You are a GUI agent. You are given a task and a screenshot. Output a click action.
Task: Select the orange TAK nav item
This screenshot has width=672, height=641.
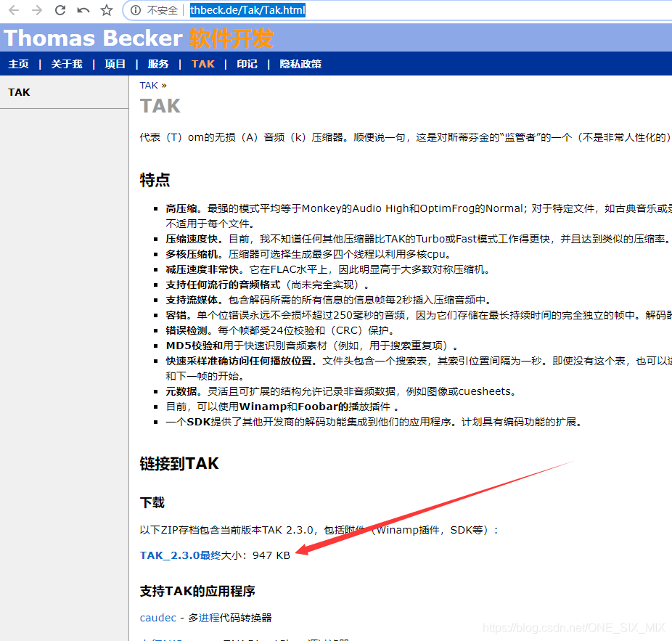click(202, 64)
